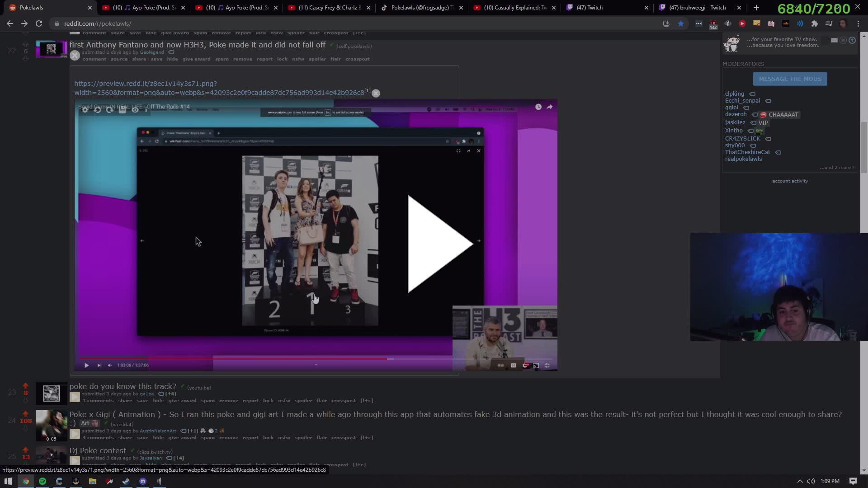Switch to the Pokelawls browser tab
Image resolution: width=868 pixels, height=488 pixels.
[x=45, y=7]
